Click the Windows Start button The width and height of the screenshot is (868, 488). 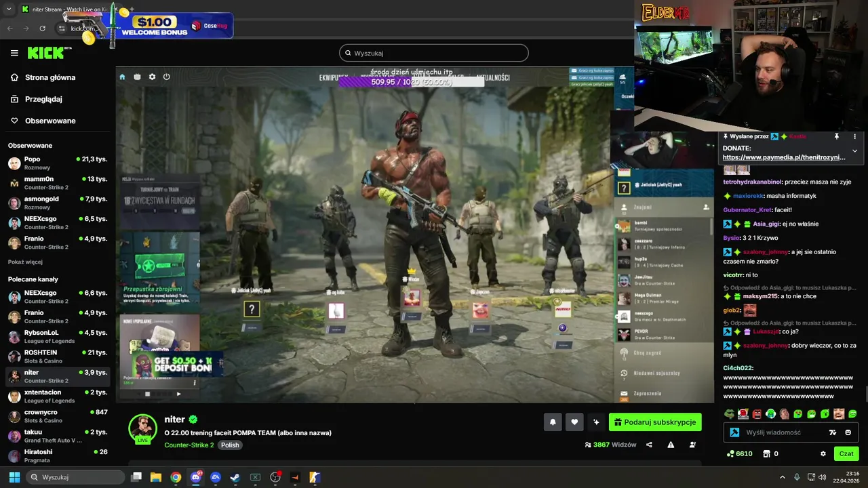(x=14, y=477)
